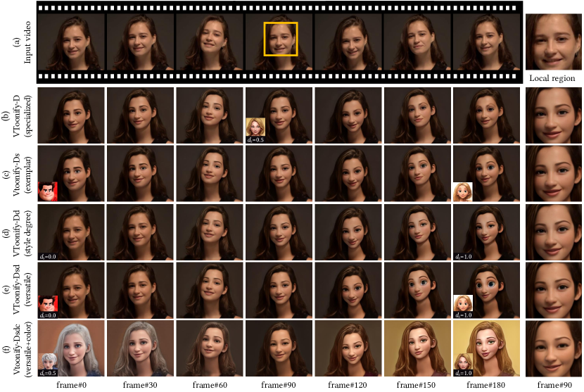584x392 pixels.
Task: Click the 'frame#0' column label
Action: click(71, 385)
